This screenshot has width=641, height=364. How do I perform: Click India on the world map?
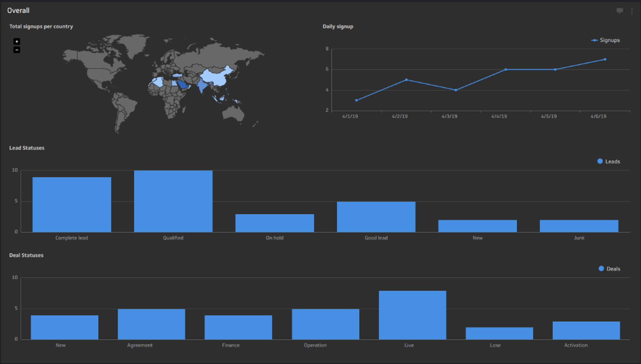click(x=202, y=86)
